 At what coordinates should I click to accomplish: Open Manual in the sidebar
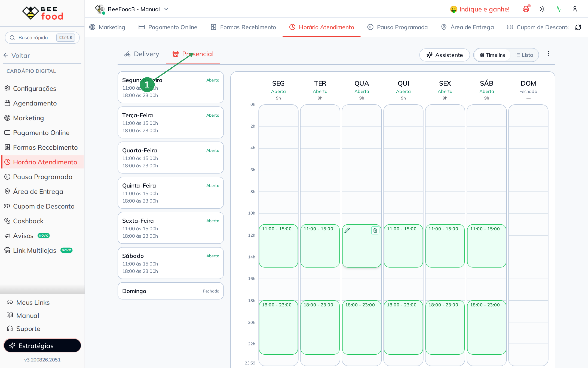coord(23,316)
